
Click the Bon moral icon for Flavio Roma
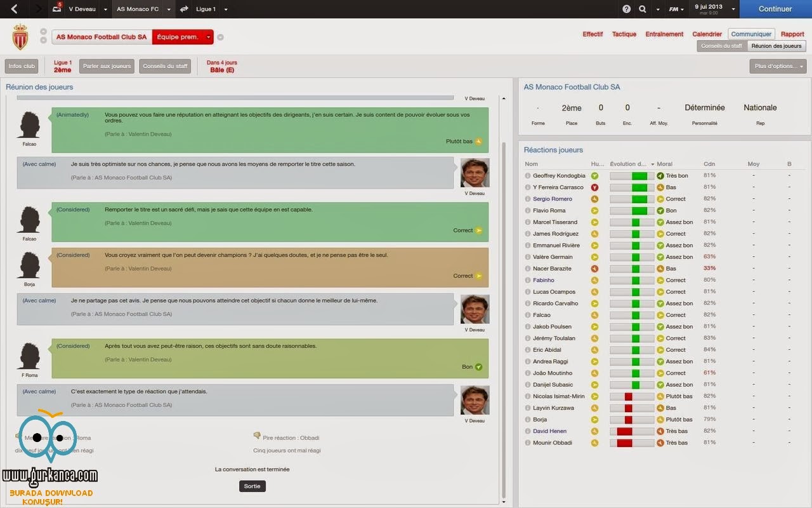coord(660,211)
